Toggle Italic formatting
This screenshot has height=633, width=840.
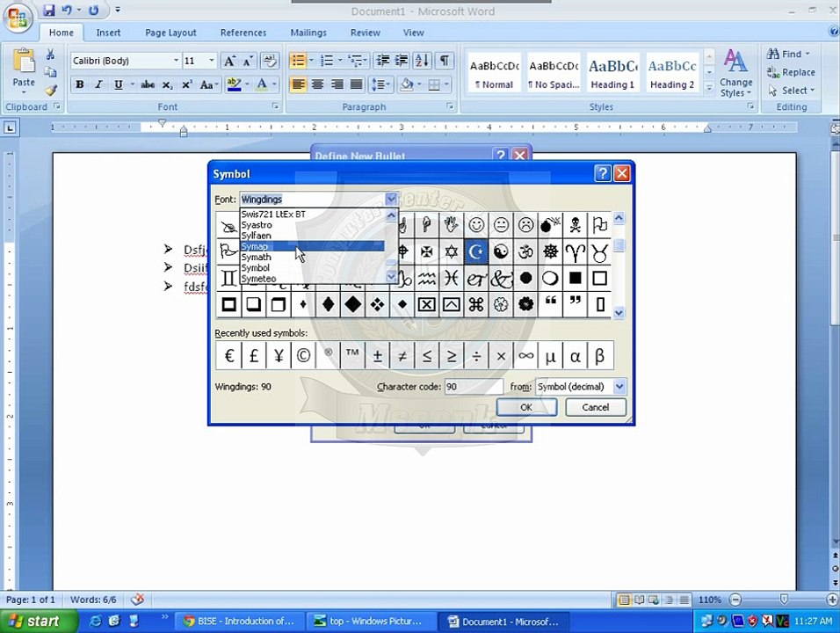(98, 84)
